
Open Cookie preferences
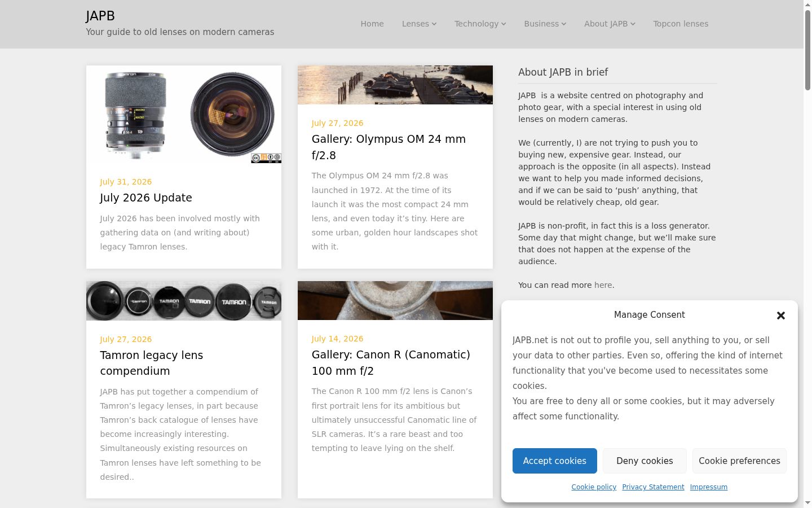739,461
